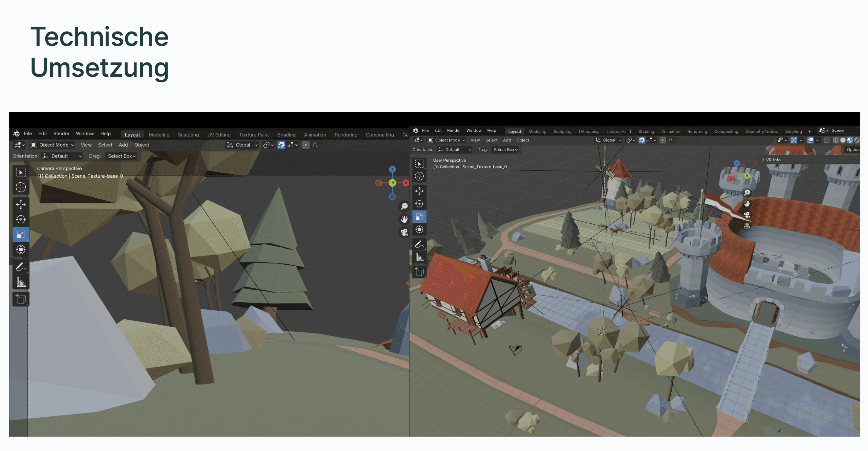
Task: Click the zoom magnifier in left viewport
Action: pyautogui.click(x=404, y=206)
